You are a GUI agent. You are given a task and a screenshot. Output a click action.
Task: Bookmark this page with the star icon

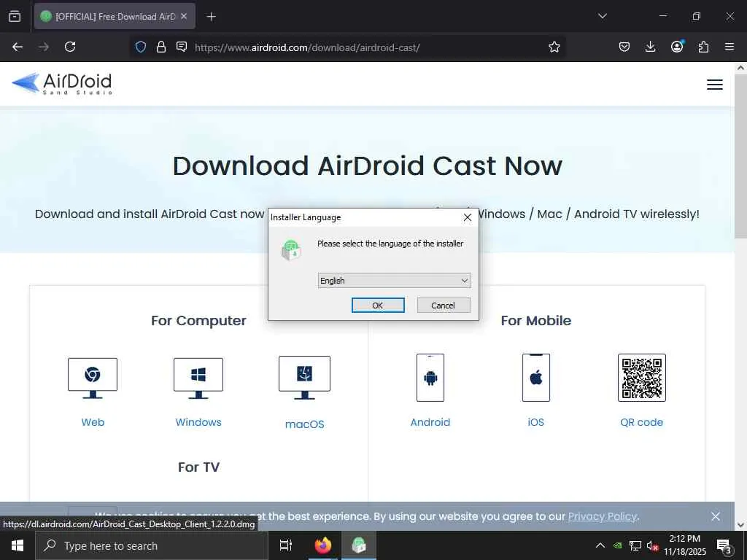(x=554, y=47)
